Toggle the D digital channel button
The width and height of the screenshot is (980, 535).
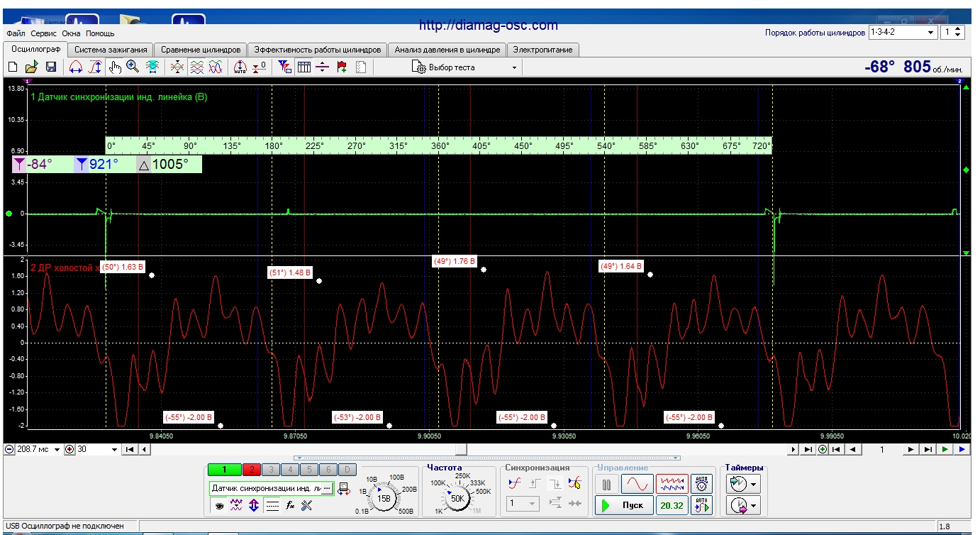(x=347, y=469)
